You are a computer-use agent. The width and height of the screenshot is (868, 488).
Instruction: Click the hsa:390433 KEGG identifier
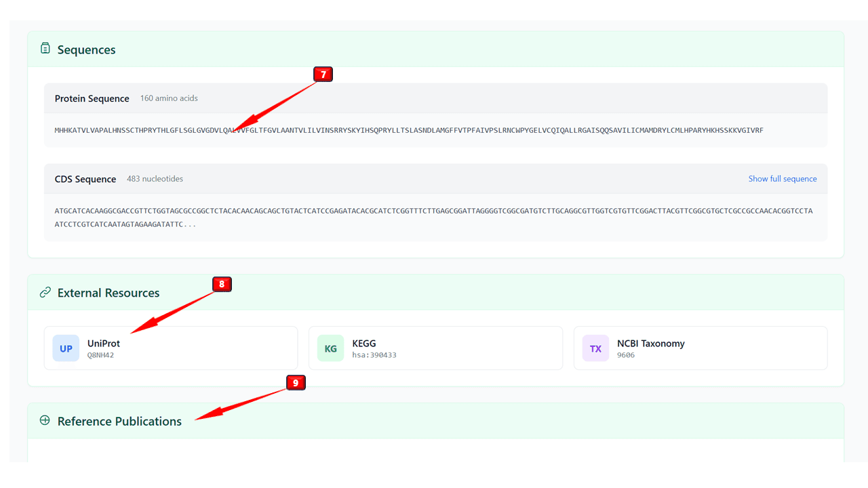[374, 355]
